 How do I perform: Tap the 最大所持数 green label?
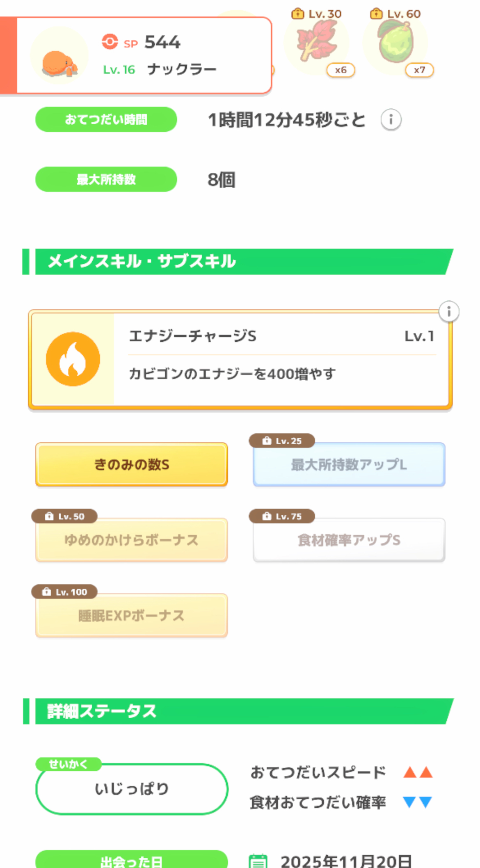[x=106, y=179]
